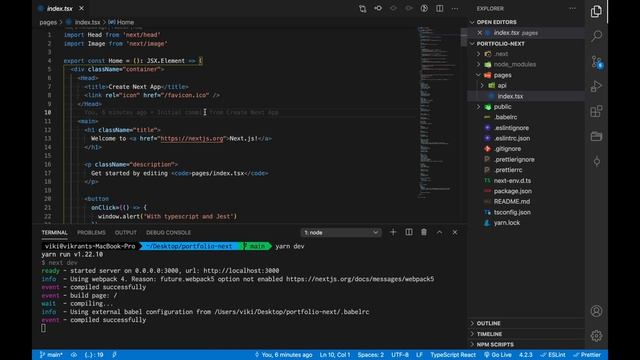This screenshot has height=360, width=640.
Task: Click the eye watch icon in status bar
Action: tap(74, 355)
